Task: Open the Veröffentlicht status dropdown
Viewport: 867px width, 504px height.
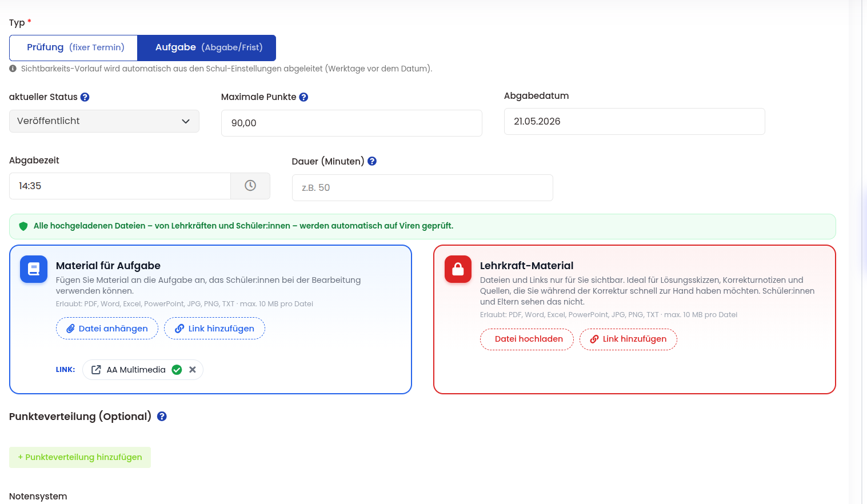Action: coord(104,121)
